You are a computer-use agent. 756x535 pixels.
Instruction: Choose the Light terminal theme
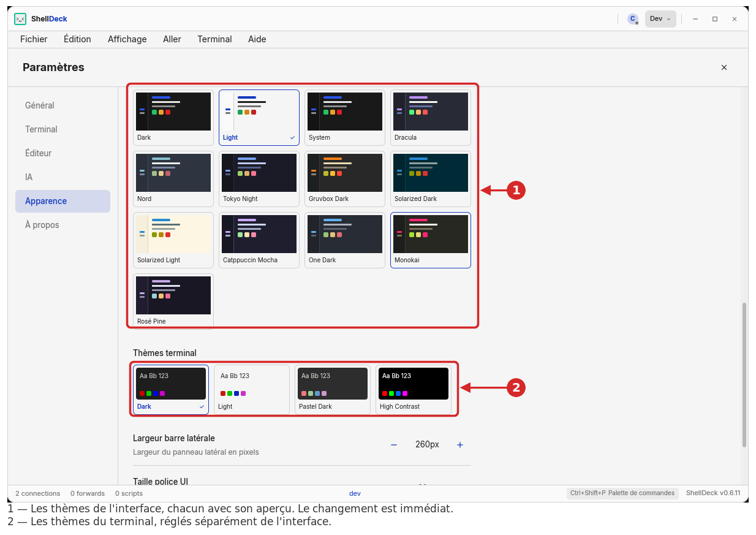point(252,390)
